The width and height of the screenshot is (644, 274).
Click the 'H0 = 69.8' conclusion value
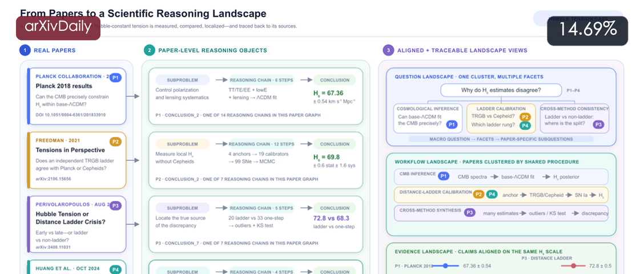coord(326,157)
